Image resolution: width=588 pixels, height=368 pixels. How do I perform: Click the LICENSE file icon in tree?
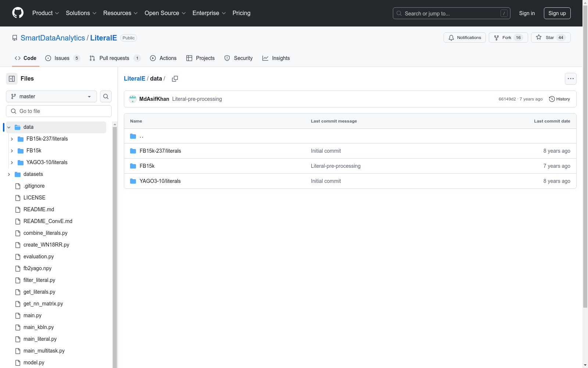coord(18,198)
